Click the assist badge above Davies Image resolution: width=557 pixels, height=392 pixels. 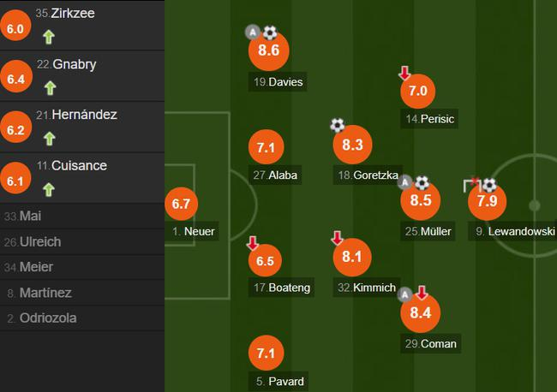pyautogui.click(x=253, y=33)
